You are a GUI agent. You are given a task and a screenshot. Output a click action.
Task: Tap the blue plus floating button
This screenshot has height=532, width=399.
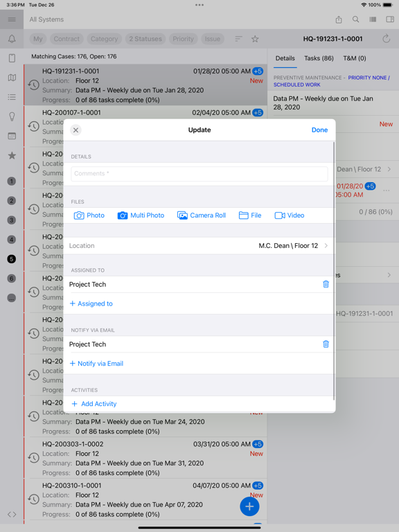(x=249, y=506)
